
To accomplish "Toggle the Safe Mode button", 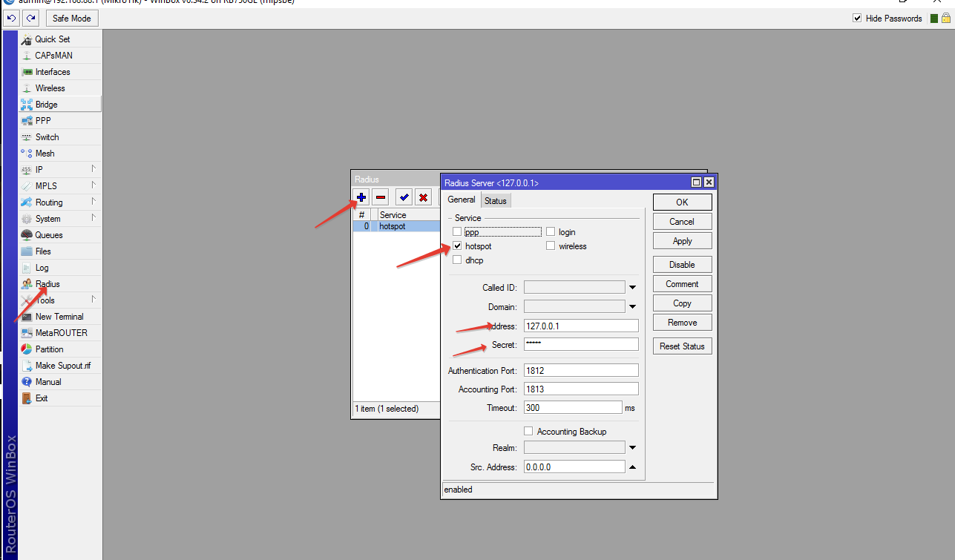I will point(72,18).
